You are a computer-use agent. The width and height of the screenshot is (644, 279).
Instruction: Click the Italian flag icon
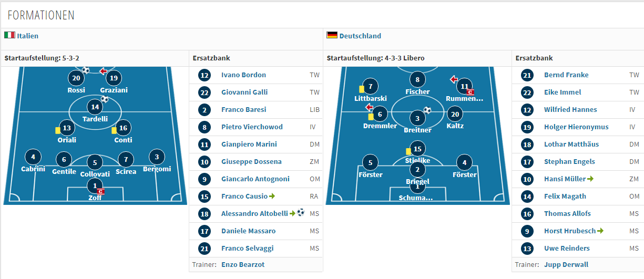(9, 36)
